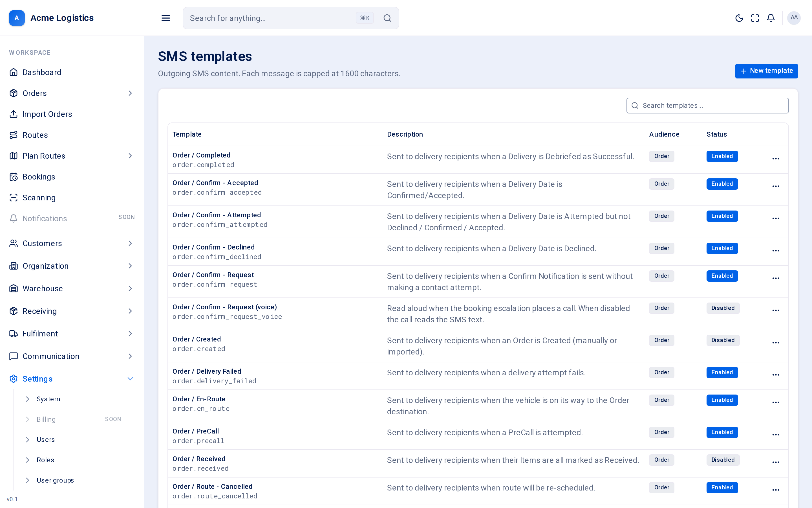Switch to dark mode with moon icon
Viewport: 812px width, 508px height.
point(739,18)
